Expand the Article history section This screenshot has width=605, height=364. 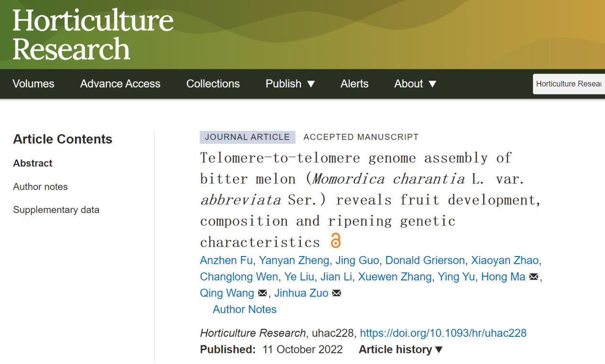click(x=401, y=350)
